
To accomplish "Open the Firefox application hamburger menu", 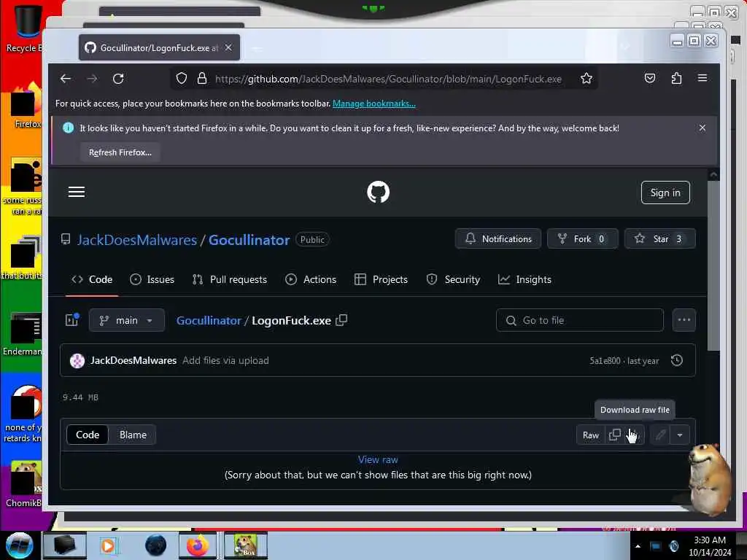I will pyautogui.click(x=703, y=78).
